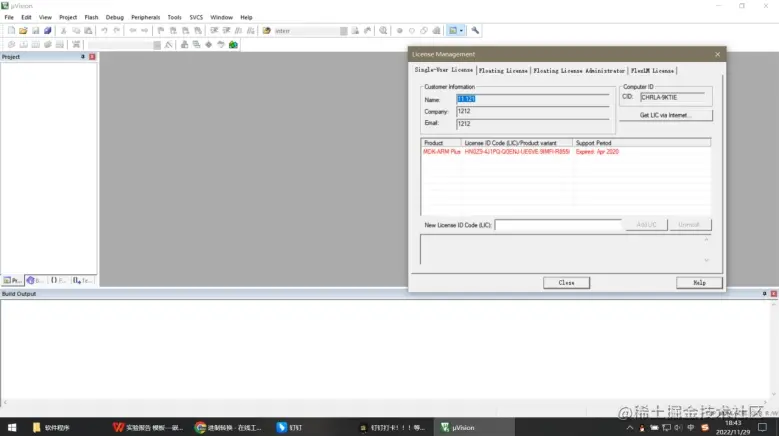Switch to the FlexLM License tab
Viewport: 779px width, 437px height.
click(x=652, y=71)
